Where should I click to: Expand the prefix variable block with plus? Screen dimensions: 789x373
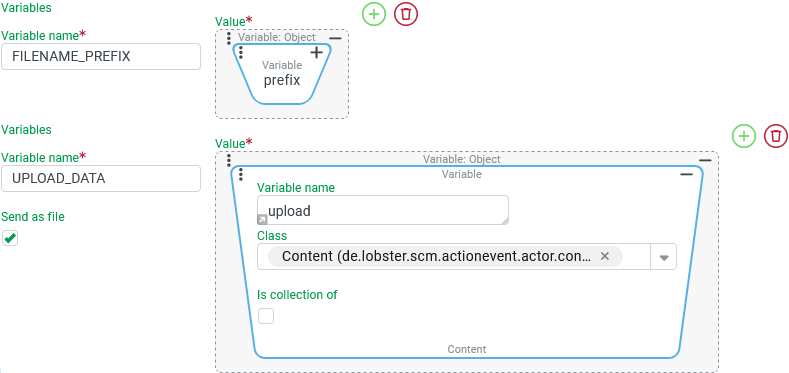click(317, 52)
